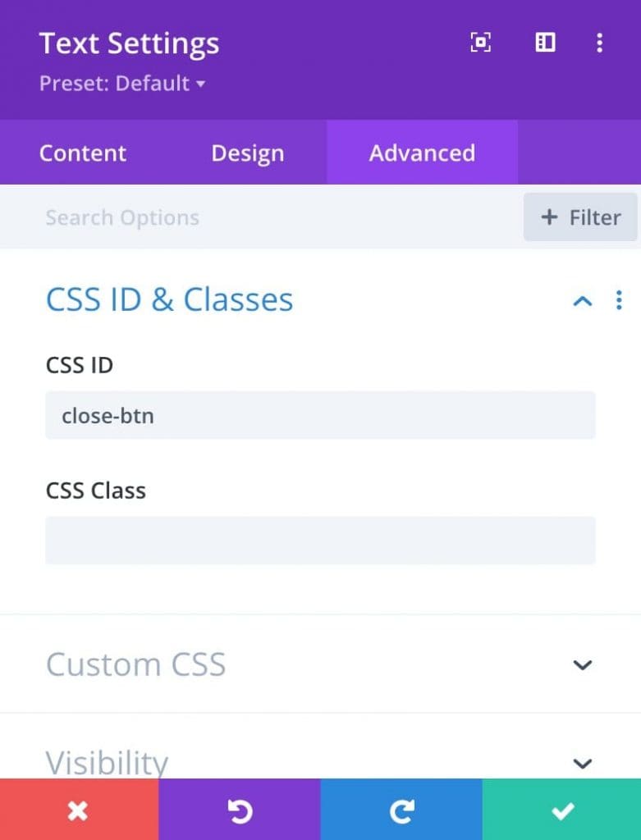Save changes with the green checkmark
Screen dimensions: 641x840
coord(561,810)
